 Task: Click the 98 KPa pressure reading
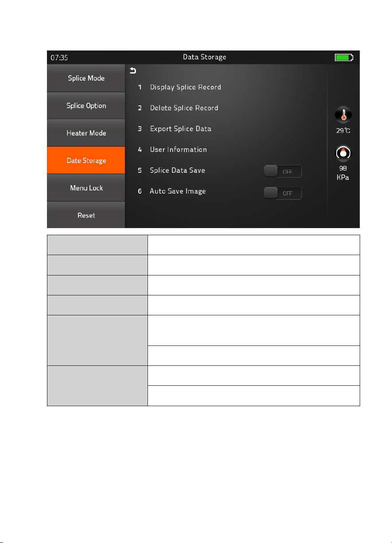coord(343,172)
